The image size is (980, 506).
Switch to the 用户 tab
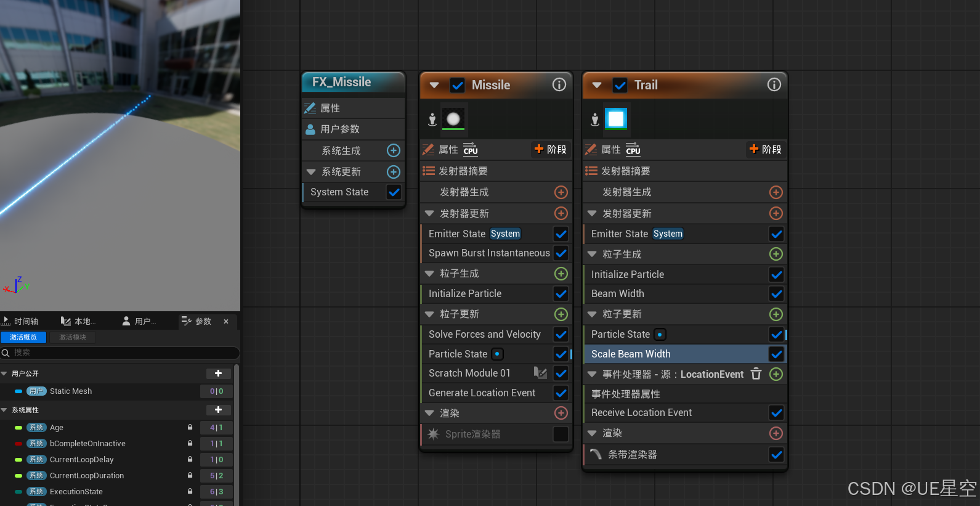coord(140,321)
